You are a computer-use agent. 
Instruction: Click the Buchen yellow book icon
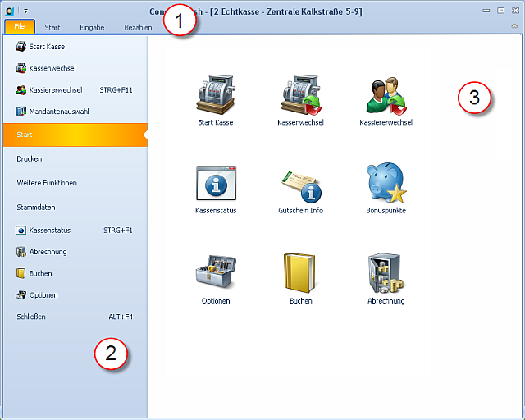[300, 273]
